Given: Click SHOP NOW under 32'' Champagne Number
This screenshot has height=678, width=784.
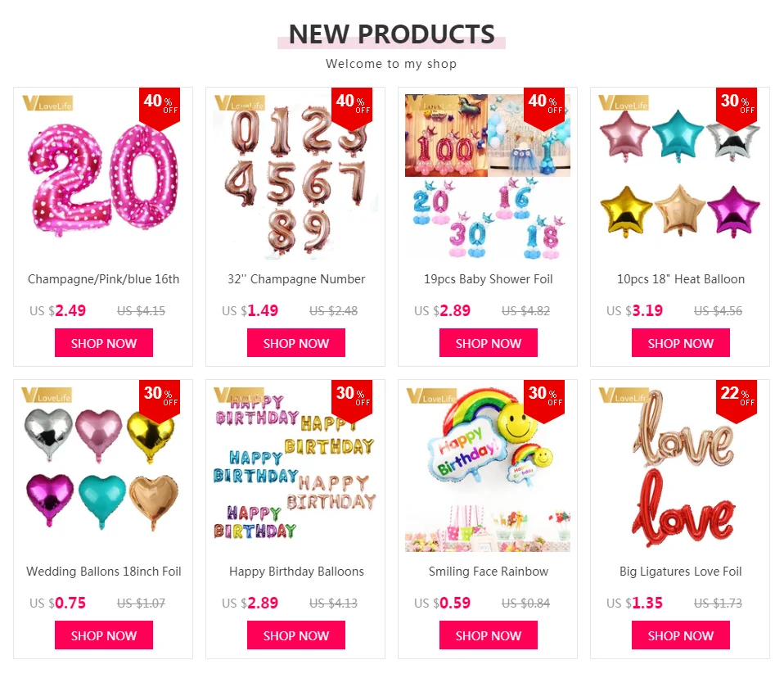Looking at the screenshot, I should 296,343.
